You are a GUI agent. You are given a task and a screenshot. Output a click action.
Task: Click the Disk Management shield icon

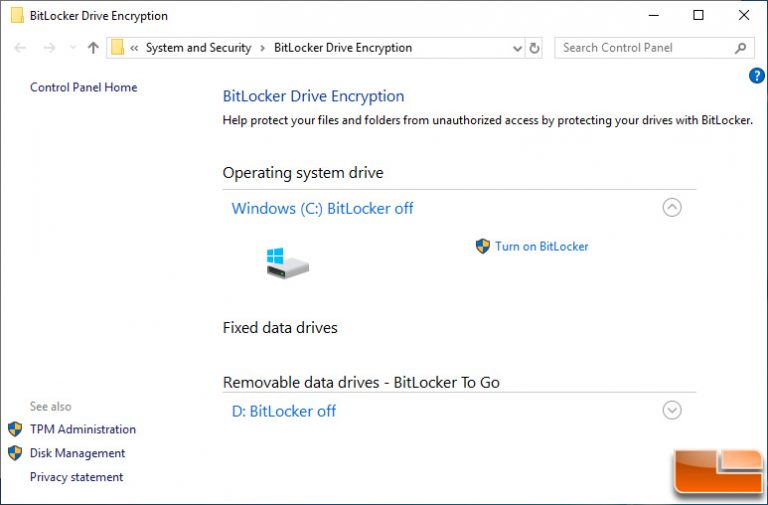(15, 453)
